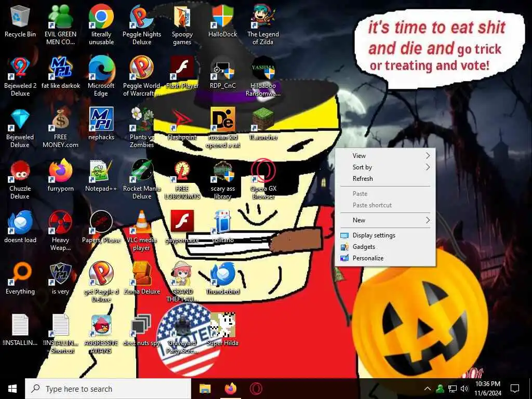Click the Windows Start button
Viewport: 532px width, 399px height.
(12, 389)
